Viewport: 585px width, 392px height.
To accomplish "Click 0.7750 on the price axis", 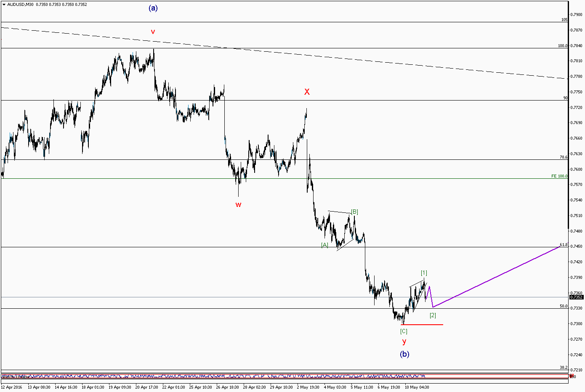I will coord(577,92).
